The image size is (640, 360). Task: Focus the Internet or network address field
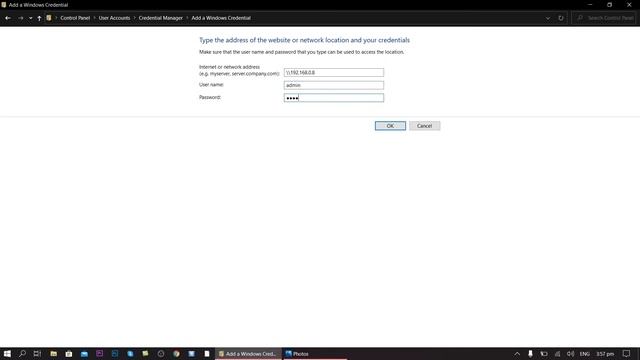334,72
